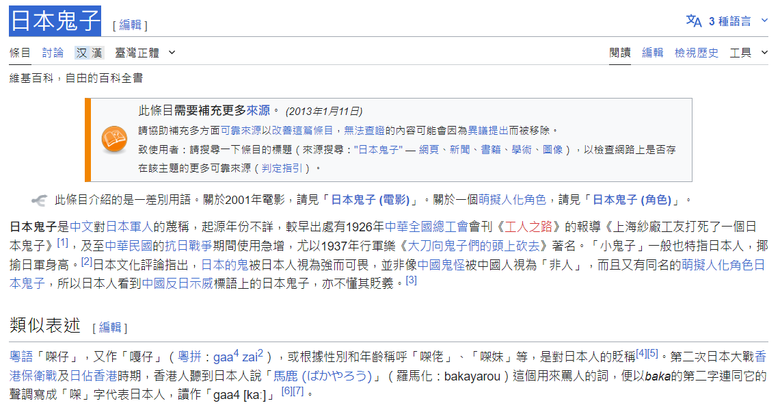Click the 類似表述 section heading
The height and width of the screenshot is (412, 780).
click(x=45, y=325)
